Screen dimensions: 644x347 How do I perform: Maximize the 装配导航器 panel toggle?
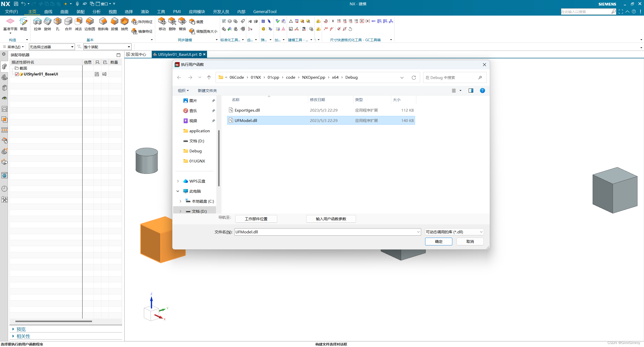(118, 55)
